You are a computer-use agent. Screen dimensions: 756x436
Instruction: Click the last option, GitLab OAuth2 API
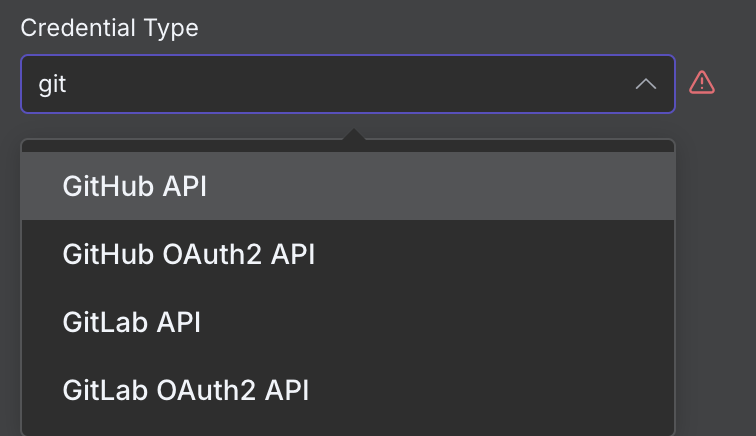click(185, 389)
